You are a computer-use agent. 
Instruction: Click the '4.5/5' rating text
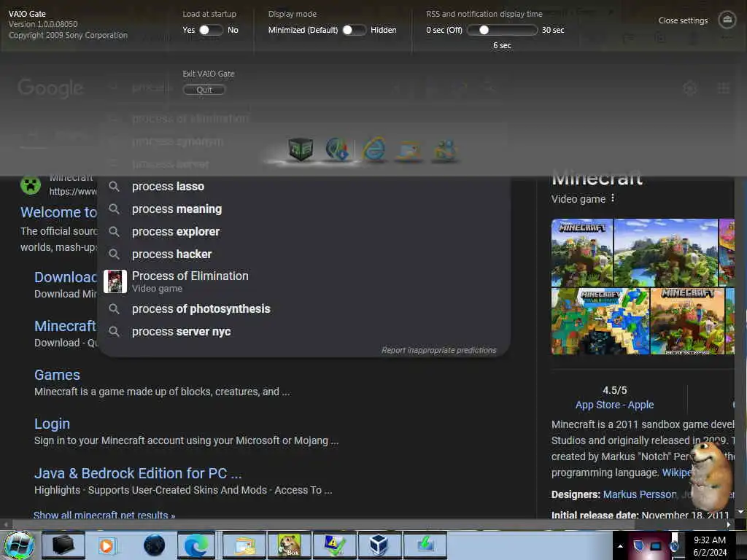tap(614, 390)
